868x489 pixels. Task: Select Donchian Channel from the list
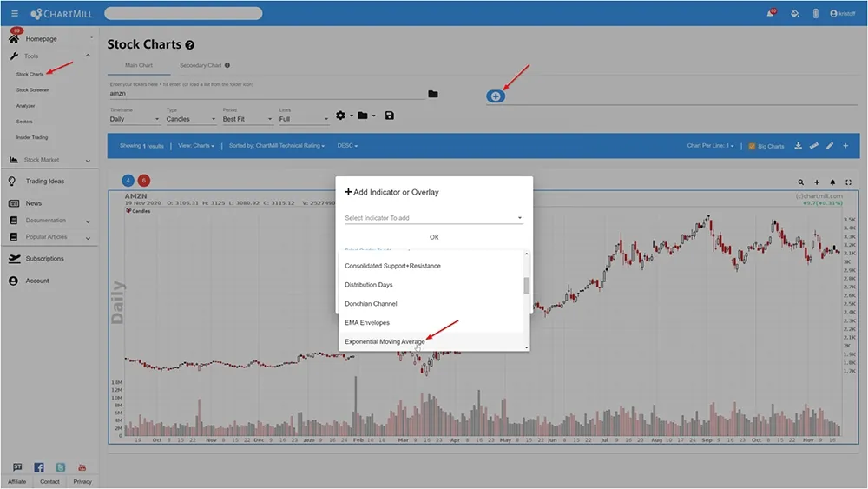pyautogui.click(x=431, y=303)
